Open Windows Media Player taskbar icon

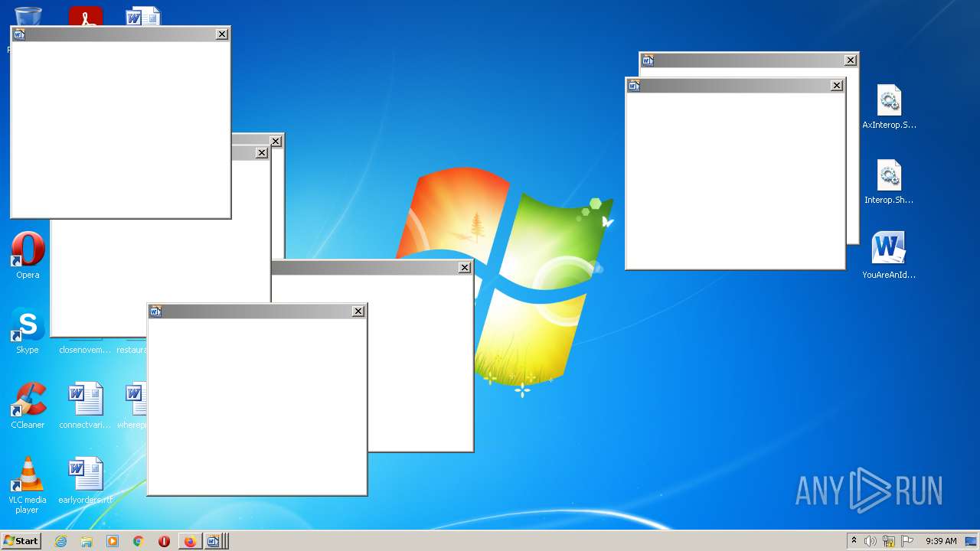(113, 541)
